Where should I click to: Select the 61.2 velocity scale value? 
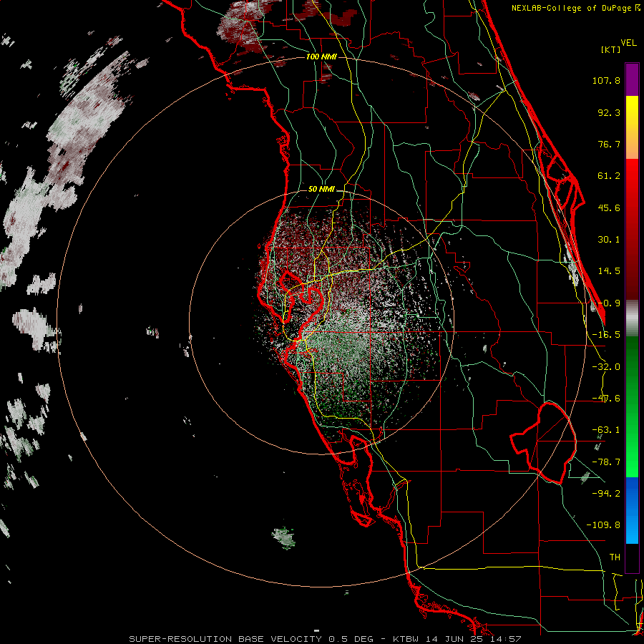pos(609,176)
